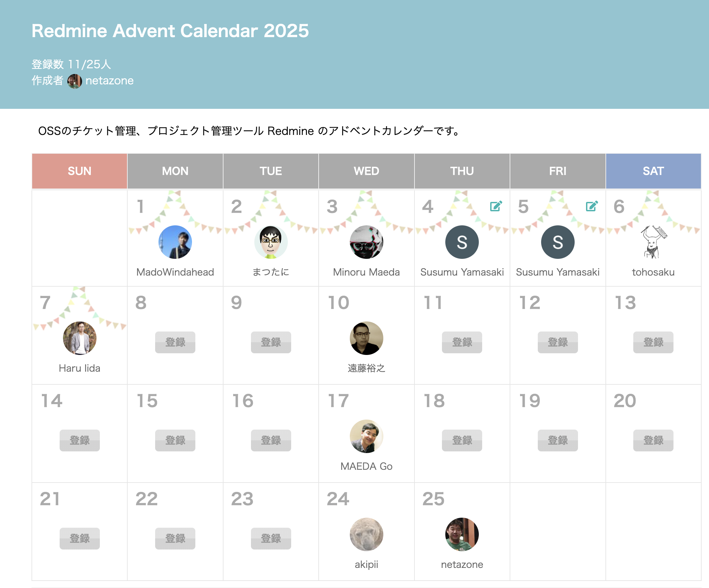The width and height of the screenshot is (709, 588).
Task: Open MadoWindahead's avatar on day 1
Action: [175, 242]
